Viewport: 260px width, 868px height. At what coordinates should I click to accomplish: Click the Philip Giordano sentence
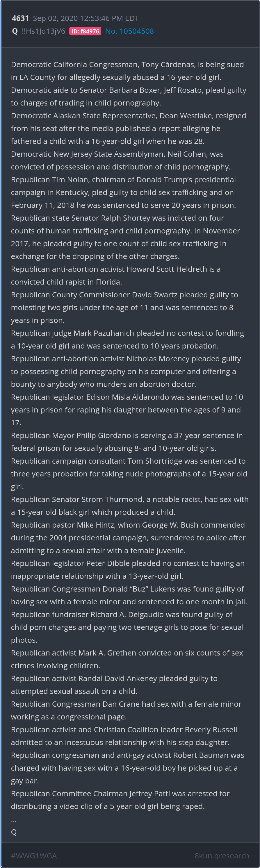(127, 442)
